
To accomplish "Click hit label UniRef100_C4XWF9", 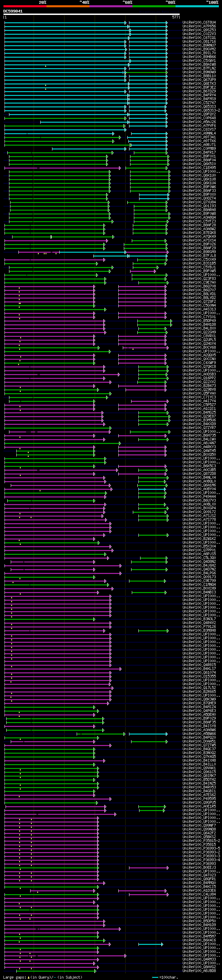I will point(199,363).
